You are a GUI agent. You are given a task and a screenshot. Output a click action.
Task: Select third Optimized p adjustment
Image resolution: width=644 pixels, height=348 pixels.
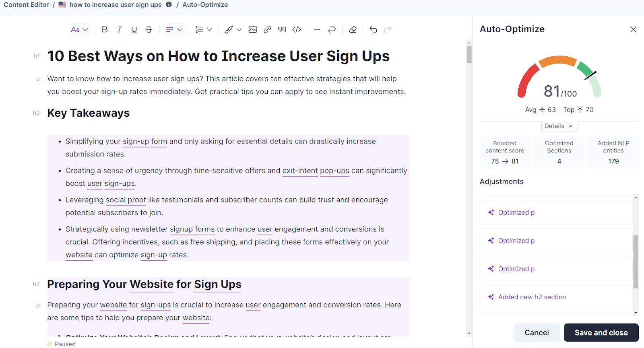point(556,269)
